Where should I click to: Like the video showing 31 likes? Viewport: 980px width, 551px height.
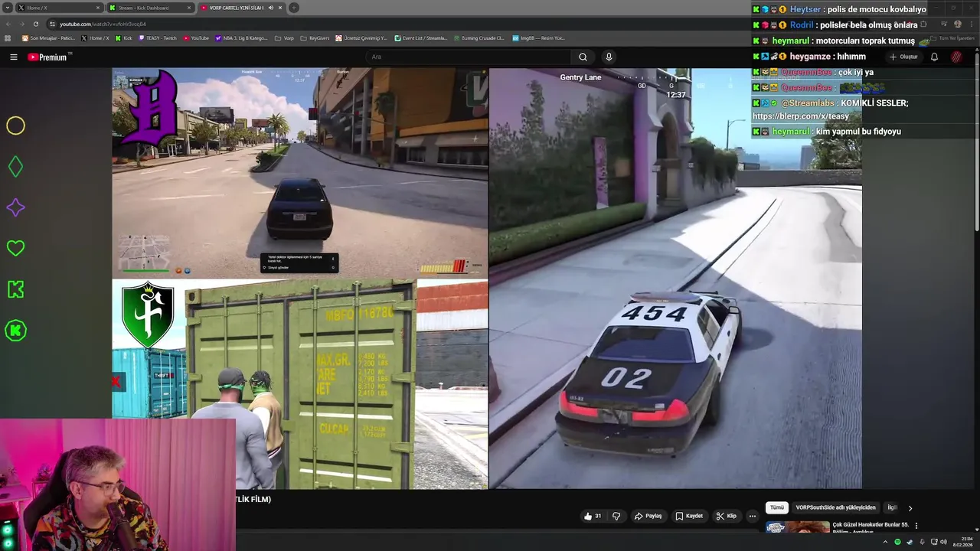[592, 516]
